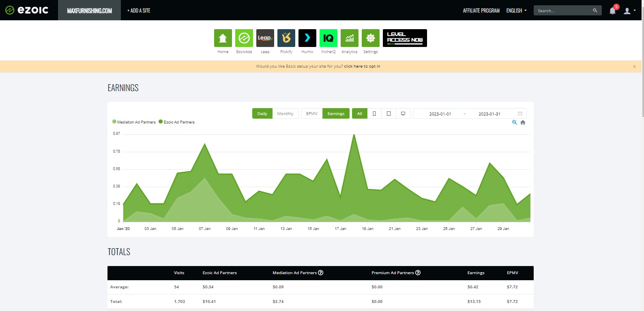Open the Humix video icon
Screen dimensions: 644x311
point(307,38)
